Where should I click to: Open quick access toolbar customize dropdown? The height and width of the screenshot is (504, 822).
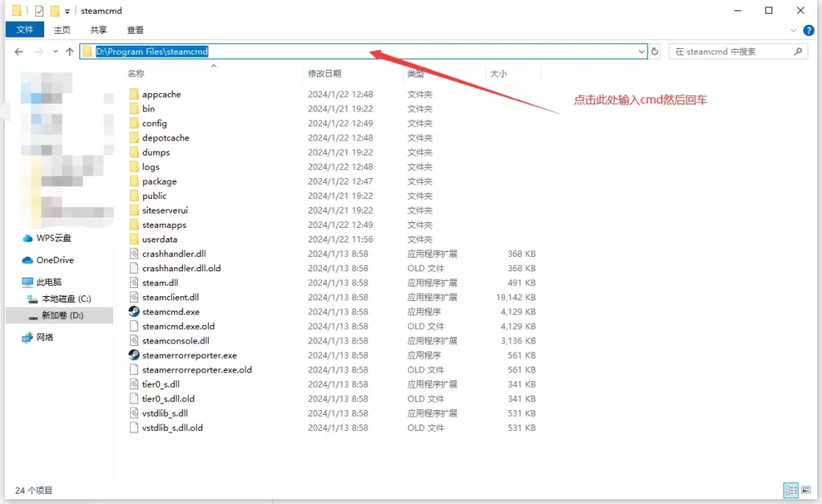pos(67,11)
